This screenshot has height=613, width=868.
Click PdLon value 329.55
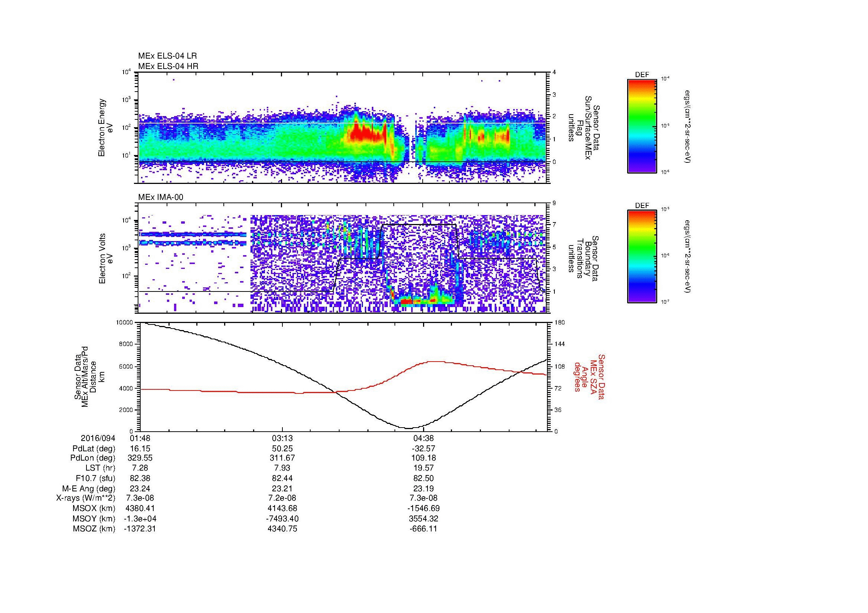[140, 458]
